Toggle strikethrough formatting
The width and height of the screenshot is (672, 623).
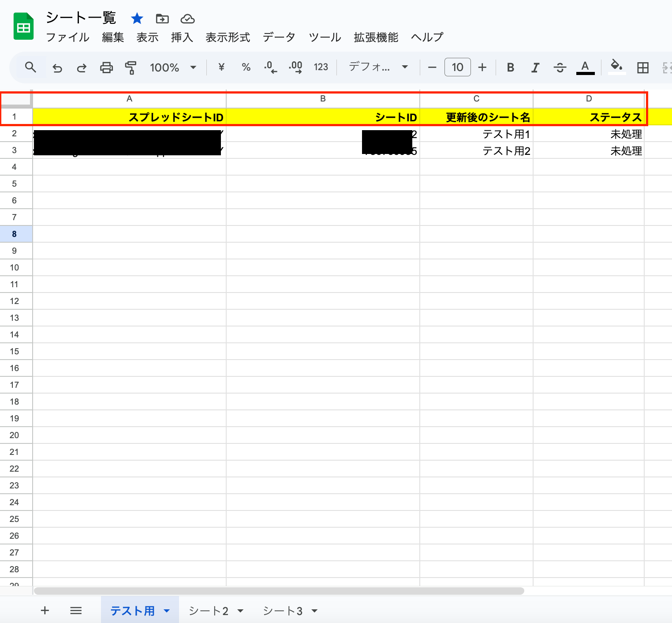(x=560, y=68)
